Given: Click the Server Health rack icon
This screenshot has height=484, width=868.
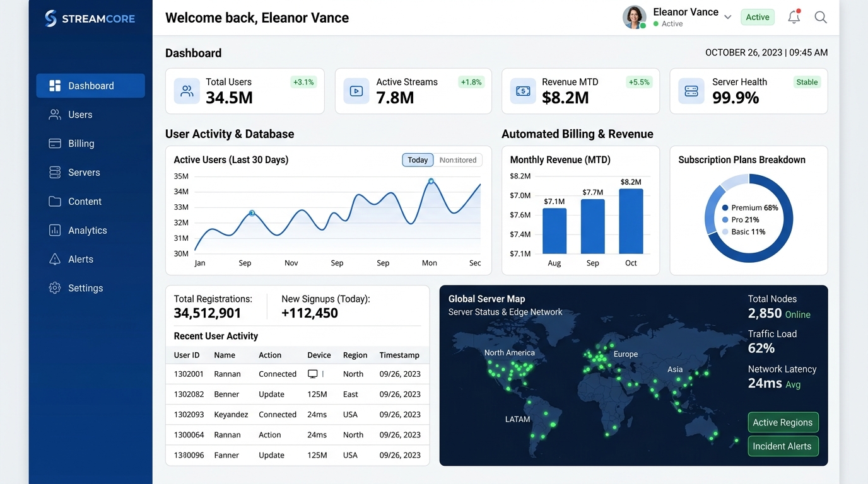Looking at the screenshot, I should tap(691, 91).
